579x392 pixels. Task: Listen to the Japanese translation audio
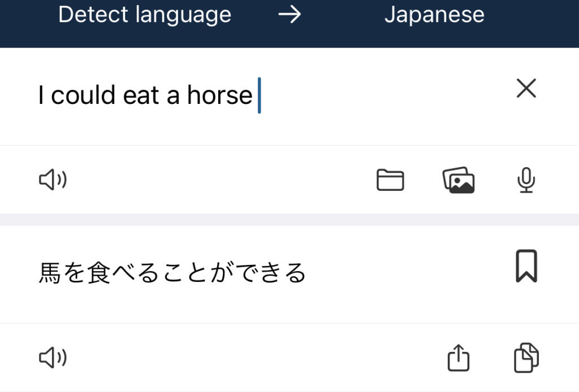click(53, 358)
